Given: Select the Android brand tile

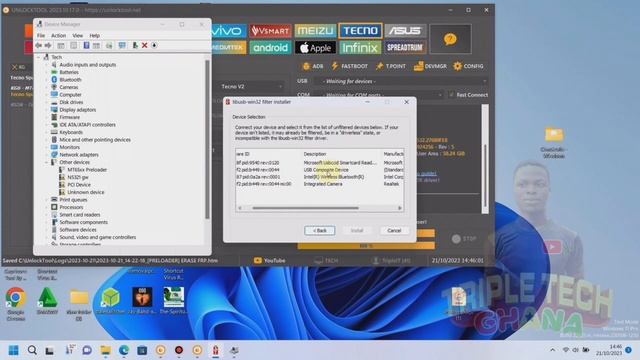Looking at the screenshot, I should tap(270, 48).
